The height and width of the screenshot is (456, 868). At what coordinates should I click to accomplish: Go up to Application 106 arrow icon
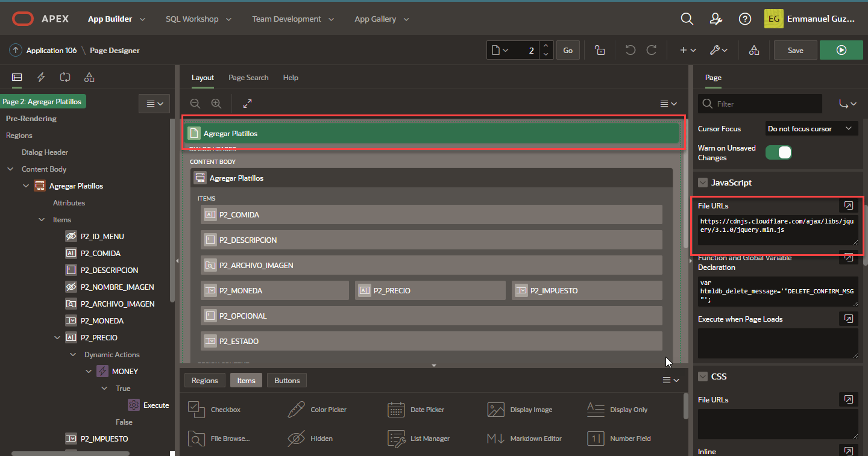click(16, 51)
